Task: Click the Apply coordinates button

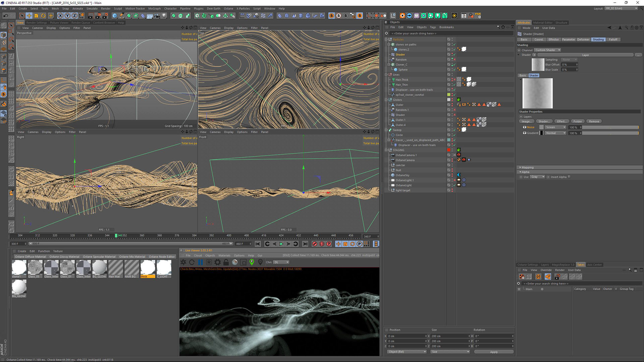Action: (x=494, y=352)
